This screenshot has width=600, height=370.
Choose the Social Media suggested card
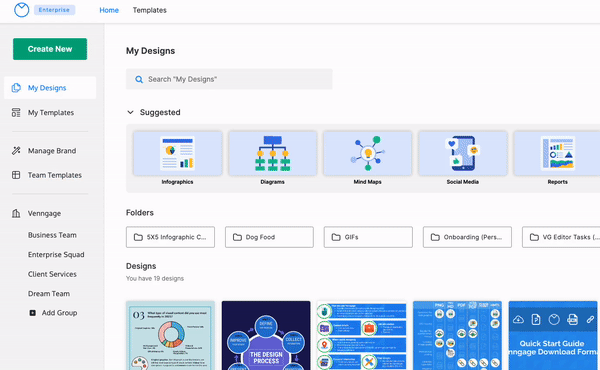tap(463, 153)
